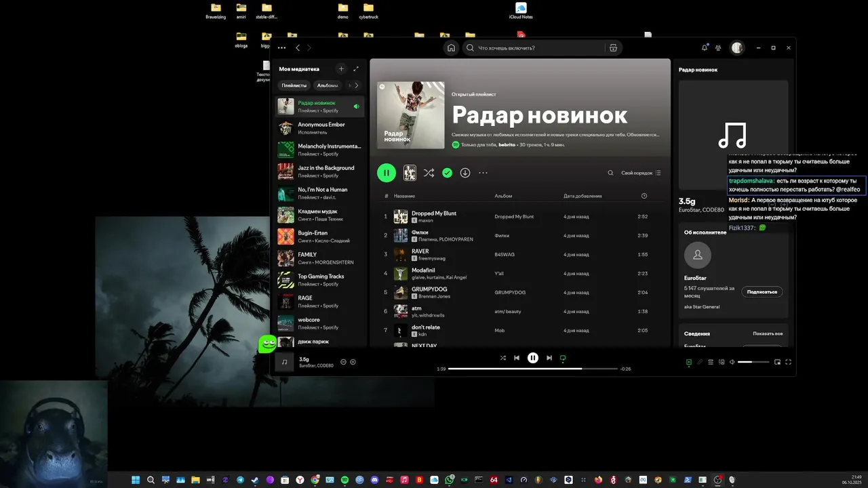The height and width of the screenshot is (488, 868).
Task: Sort by the Альбом column header
Action: tap(503, 196)
